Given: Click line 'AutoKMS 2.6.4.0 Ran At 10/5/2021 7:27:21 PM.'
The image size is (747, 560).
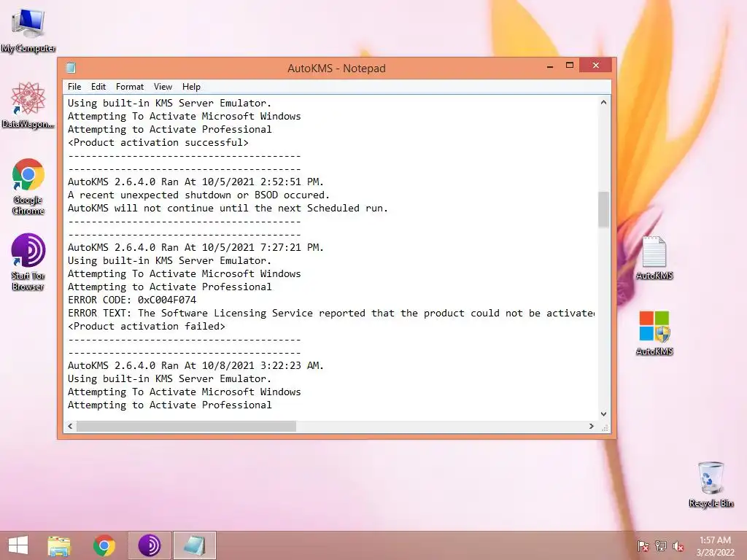Looking at the screenshot, I should pyautogui.click(x=196, y=248).
